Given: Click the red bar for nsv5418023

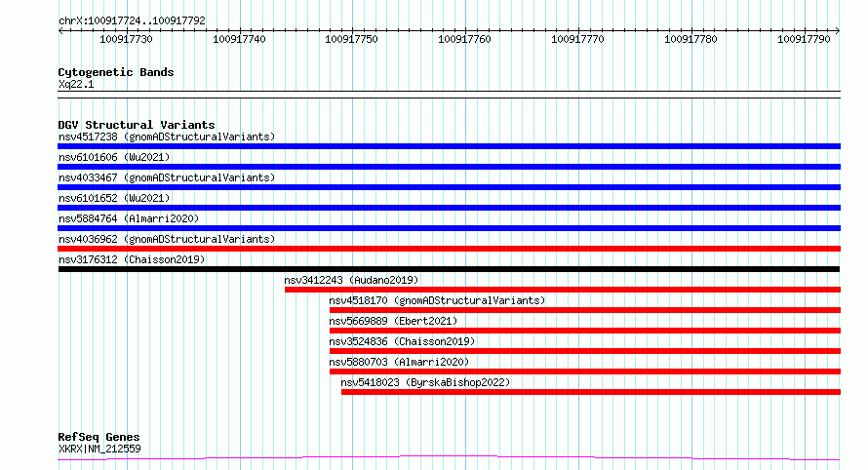Looking at the screenshot, I should pos(591,392).
